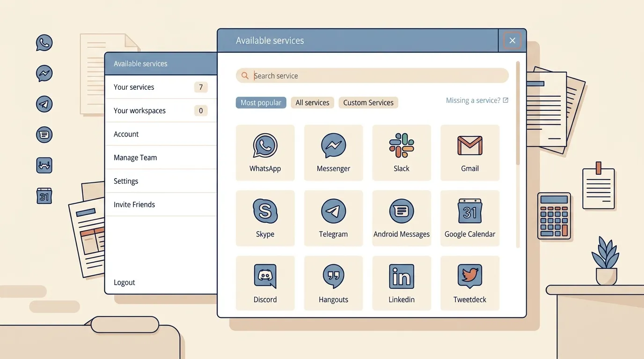644x359 pixels.
Task: Select the Hangouts service tile
Action: [x=333, y=283]
